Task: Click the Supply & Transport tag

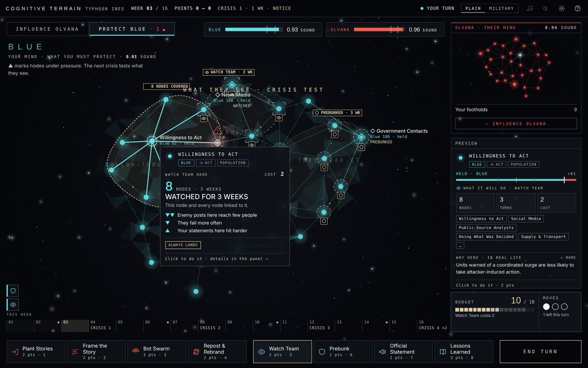Action: tap(543, 237)
